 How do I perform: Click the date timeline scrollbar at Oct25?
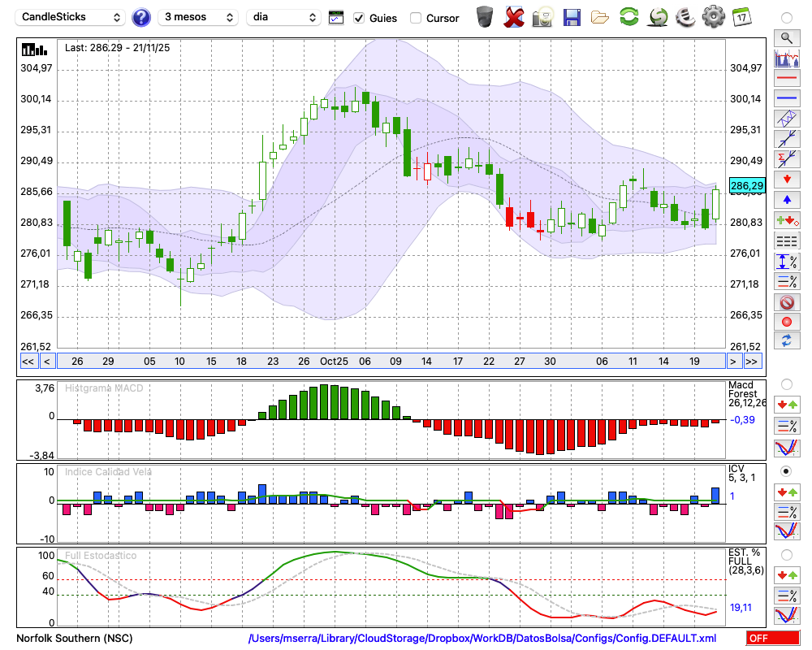tap(334, 362)
